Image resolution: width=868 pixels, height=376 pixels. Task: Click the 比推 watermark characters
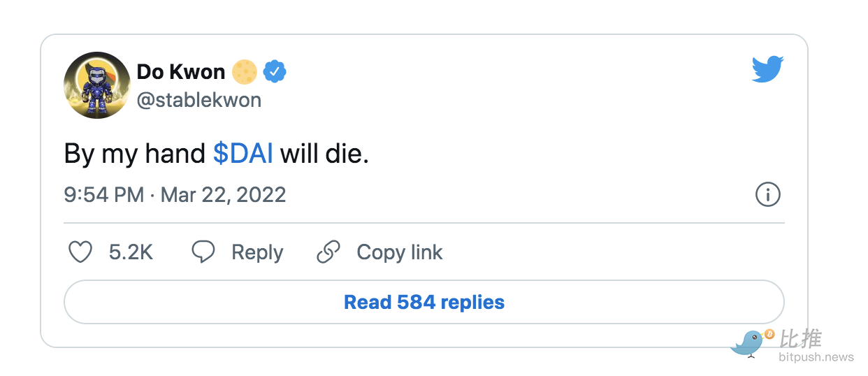800,339
